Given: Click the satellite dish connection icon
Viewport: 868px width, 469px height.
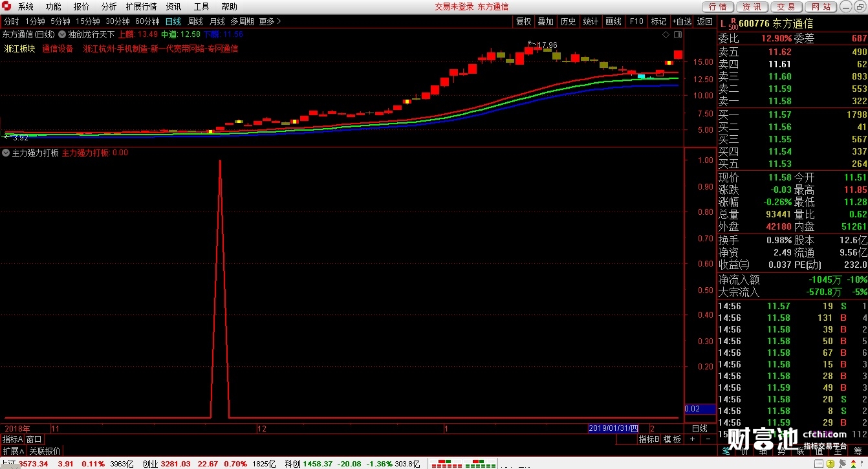Looking at the screenshot, I should point(841,463).
